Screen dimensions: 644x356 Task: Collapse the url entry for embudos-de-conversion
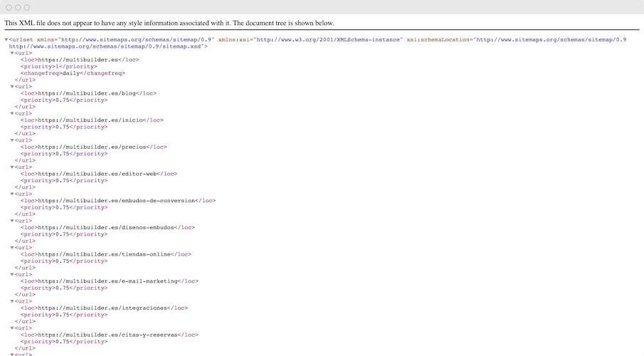[x=12, y=194]
